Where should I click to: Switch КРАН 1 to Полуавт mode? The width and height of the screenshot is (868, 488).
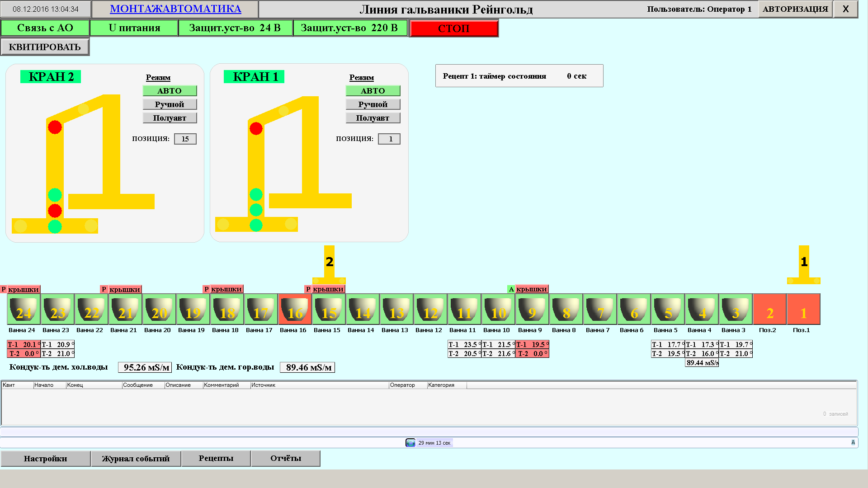[373, 118]
